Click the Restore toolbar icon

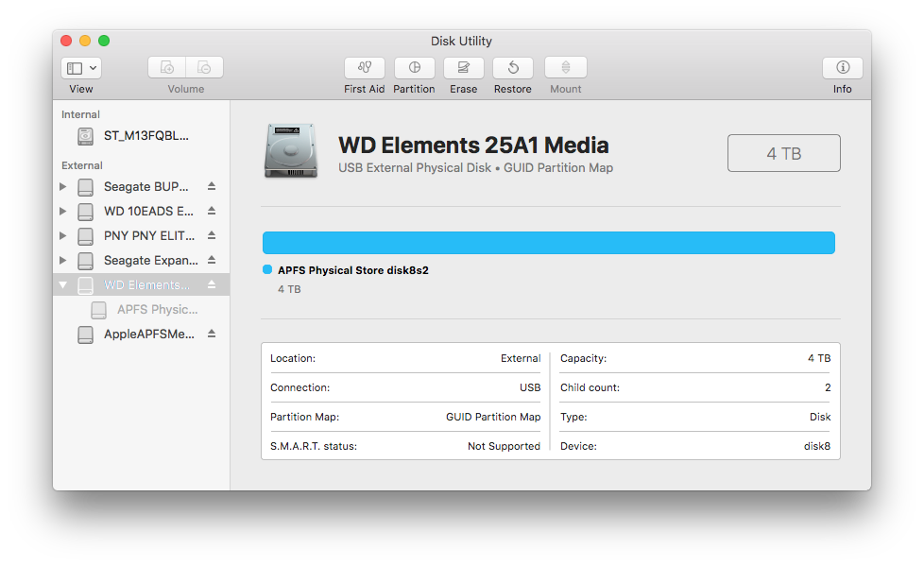[x=513, y=67]
